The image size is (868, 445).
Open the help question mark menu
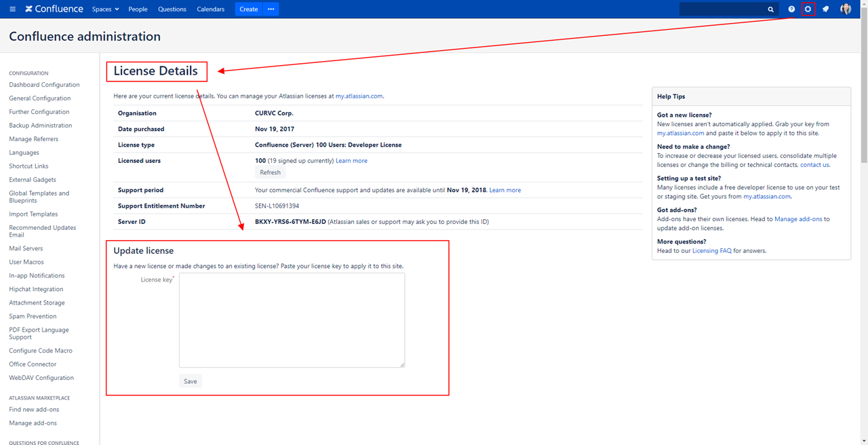pyautogui.click(x=791, y=9)
